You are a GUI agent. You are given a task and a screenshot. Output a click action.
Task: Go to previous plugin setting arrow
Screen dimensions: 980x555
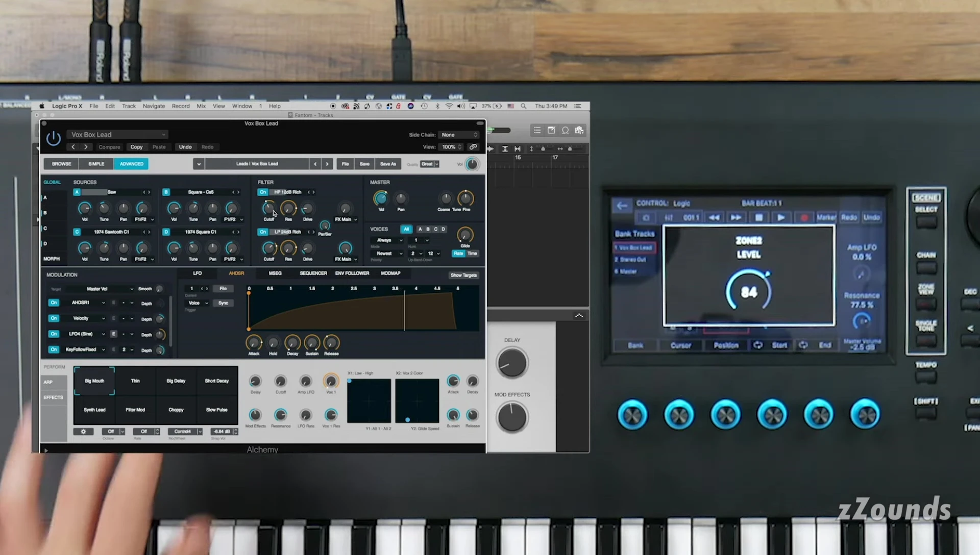(x=73, y=147)
